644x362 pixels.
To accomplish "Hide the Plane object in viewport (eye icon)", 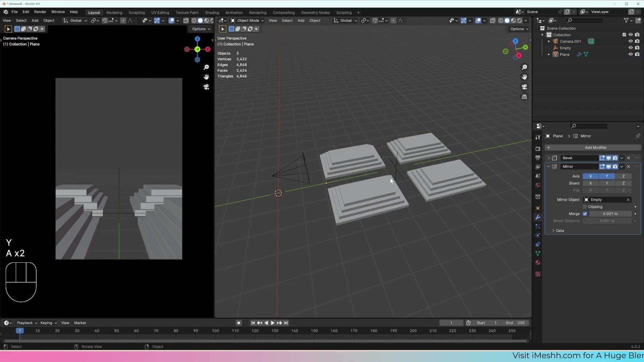I will click(x=631, y=54).
